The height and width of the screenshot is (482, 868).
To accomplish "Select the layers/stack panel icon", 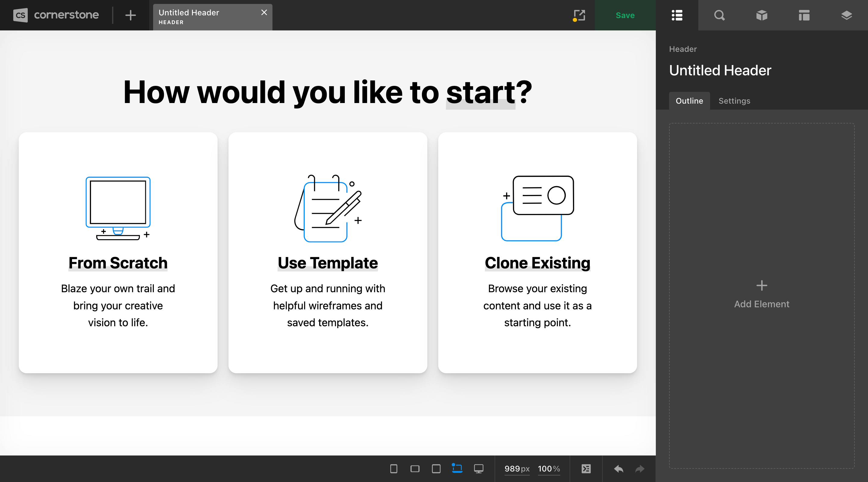I will click(x=846, y=15).
